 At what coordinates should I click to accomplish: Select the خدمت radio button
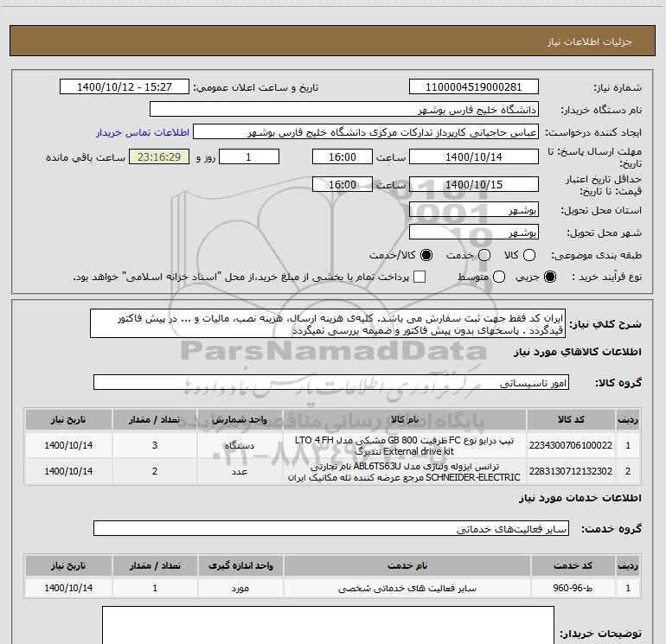pos(484,255)
